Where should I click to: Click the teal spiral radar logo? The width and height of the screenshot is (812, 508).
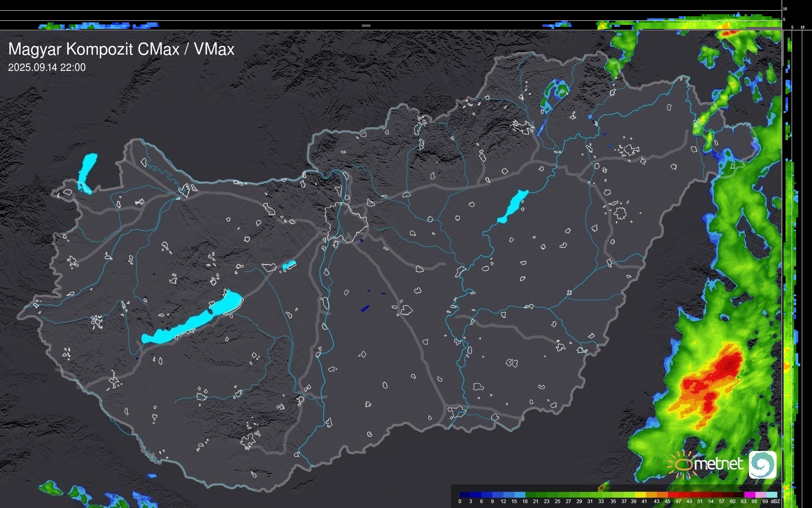point(762,464)
